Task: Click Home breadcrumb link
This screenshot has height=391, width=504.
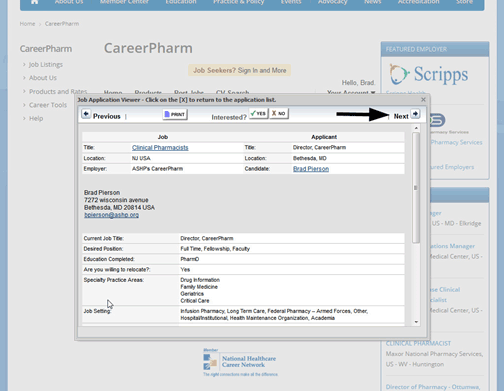Action: (27, 24)
